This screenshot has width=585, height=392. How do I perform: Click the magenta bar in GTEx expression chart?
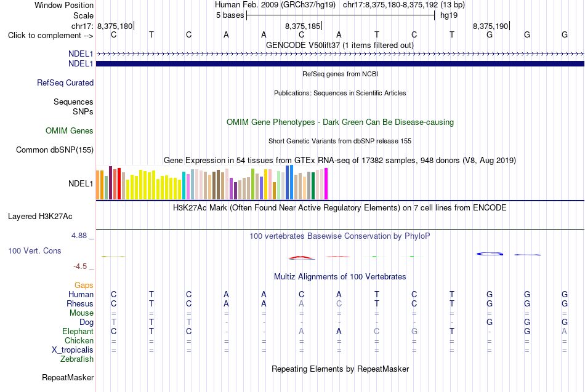coord(326,184)
